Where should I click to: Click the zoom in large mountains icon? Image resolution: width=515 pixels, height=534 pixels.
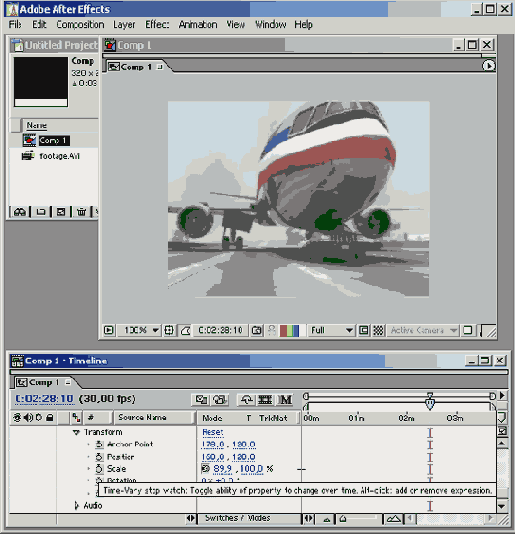point(394,519)
